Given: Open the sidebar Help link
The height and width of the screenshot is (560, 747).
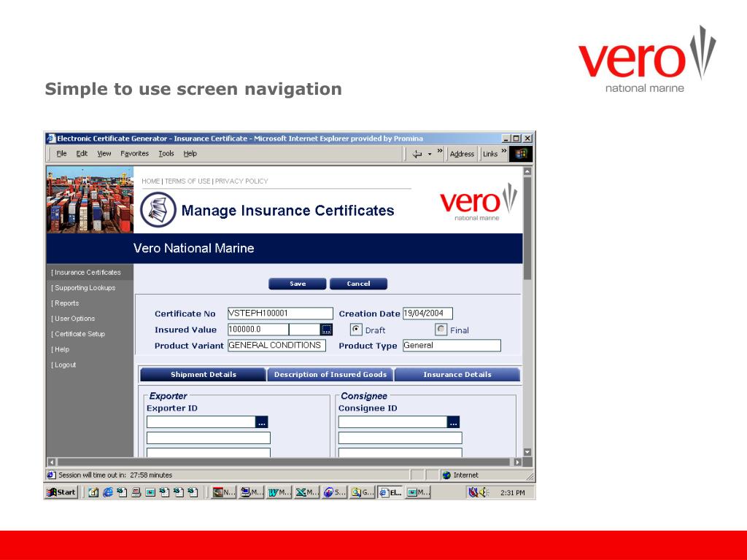Looking at the screenshot, I should click(x=61, y=349).
